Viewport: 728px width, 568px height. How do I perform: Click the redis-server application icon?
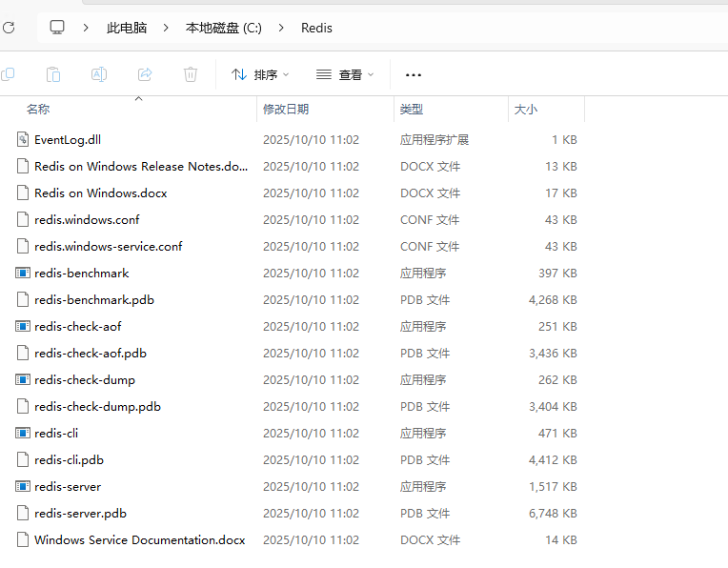tap(23, 486)
